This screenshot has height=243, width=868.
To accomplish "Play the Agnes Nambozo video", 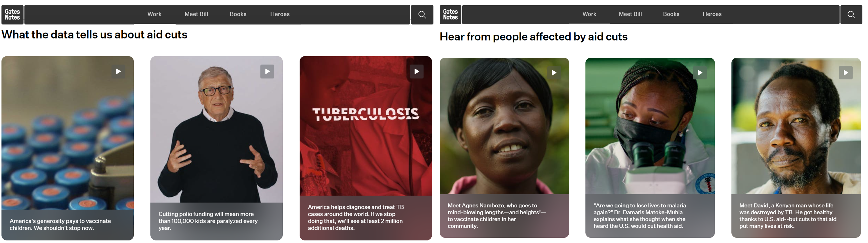I will click(554, 73).
